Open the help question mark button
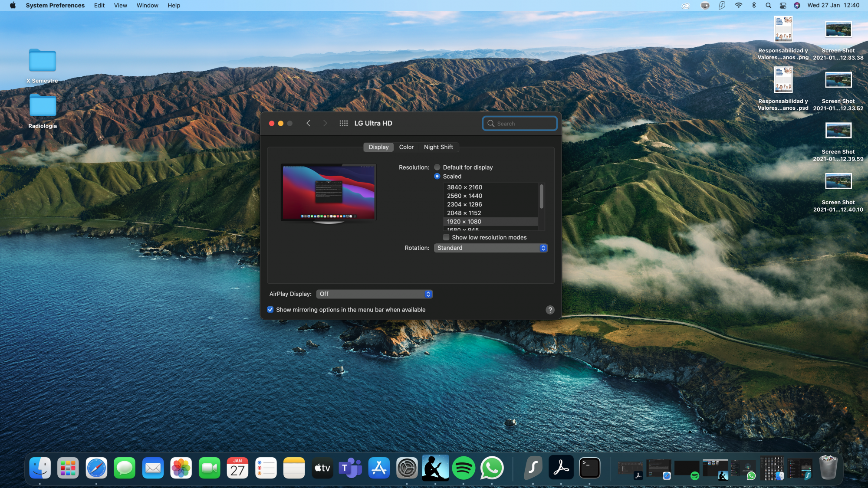The image size is (868, 488). click(550, 310)
